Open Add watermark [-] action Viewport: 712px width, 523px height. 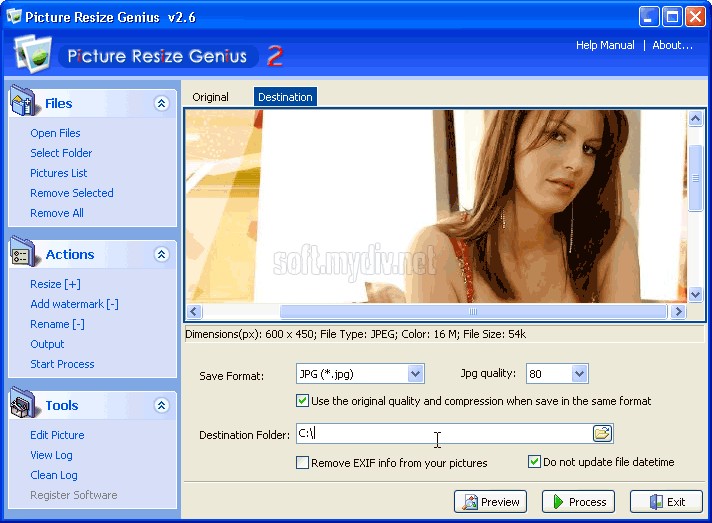(x=74, y=304)
